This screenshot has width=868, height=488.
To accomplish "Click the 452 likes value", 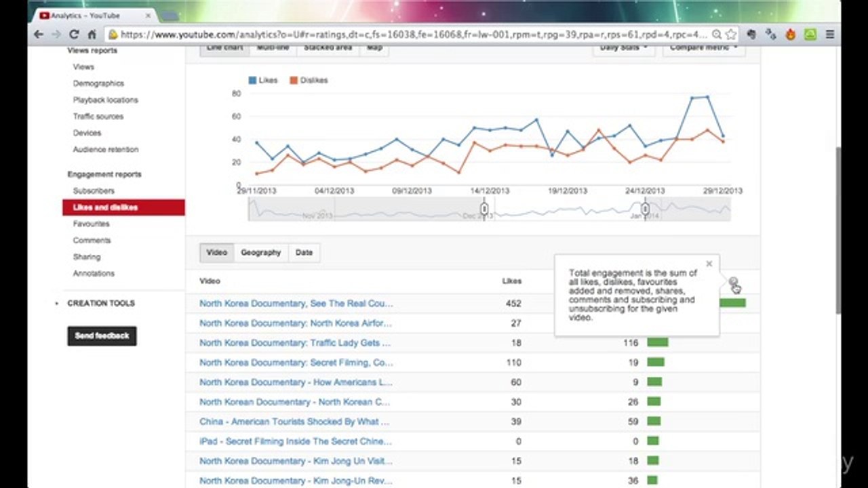I will (513, 304).
